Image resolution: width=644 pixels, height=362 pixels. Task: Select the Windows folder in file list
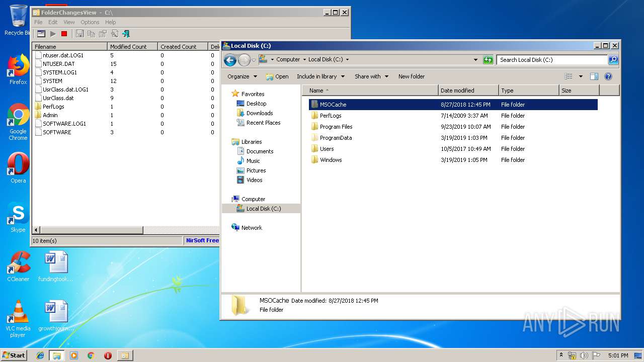pyautogui.click(x=331, y=160)
